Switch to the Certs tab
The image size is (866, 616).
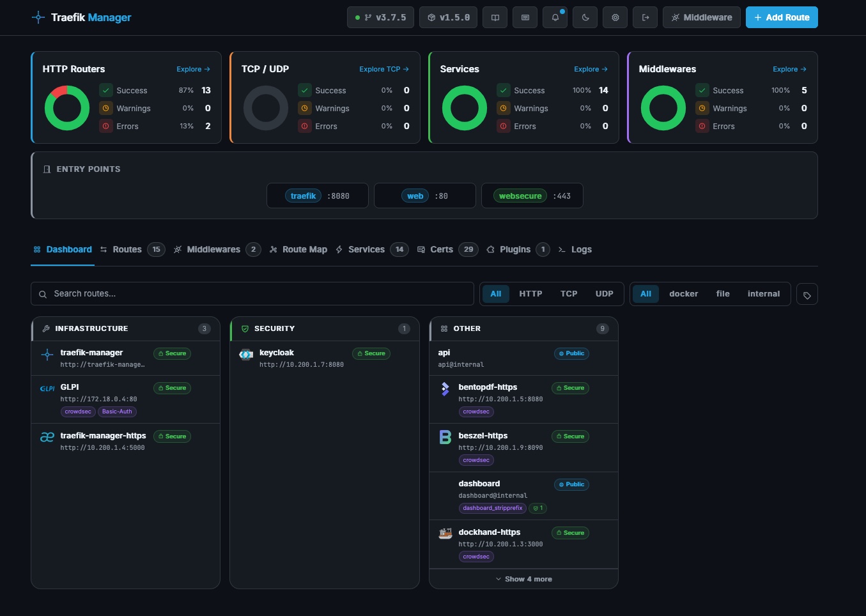pyautogui.click(x=447, y=249)
